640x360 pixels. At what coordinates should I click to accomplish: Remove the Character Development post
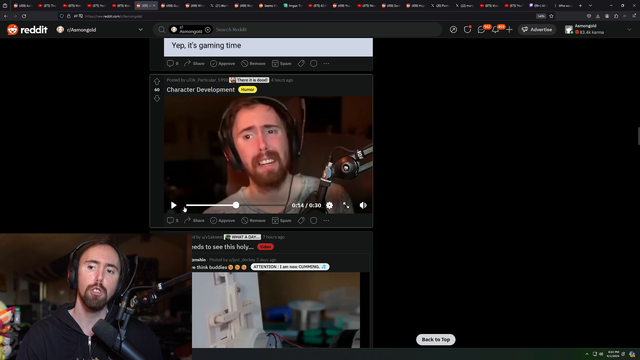[x=253, y=220]
